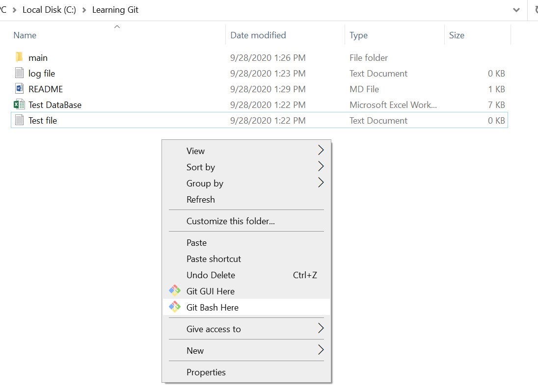Image resolution: width=538 pixels, height=392 pixels.
Task: Select the Git GUI Here icon
Action: click(175, 291)
